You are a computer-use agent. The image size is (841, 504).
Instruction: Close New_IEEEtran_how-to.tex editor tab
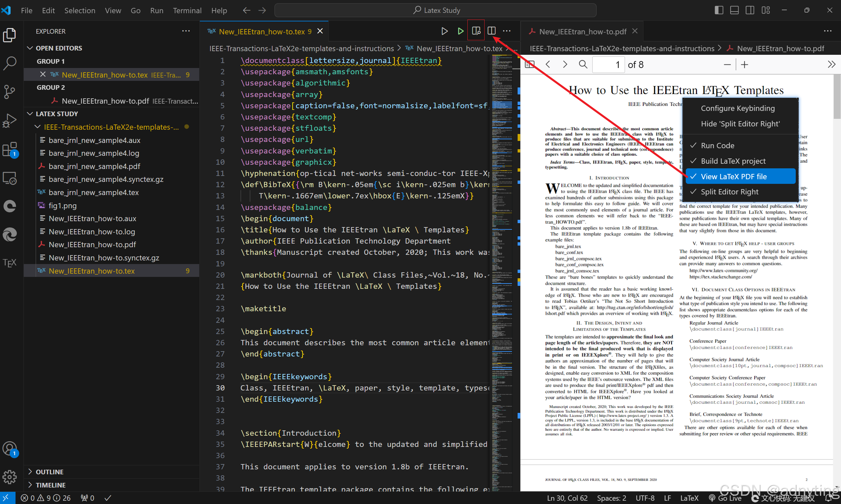pyautogui.click(x=320, y=31)
